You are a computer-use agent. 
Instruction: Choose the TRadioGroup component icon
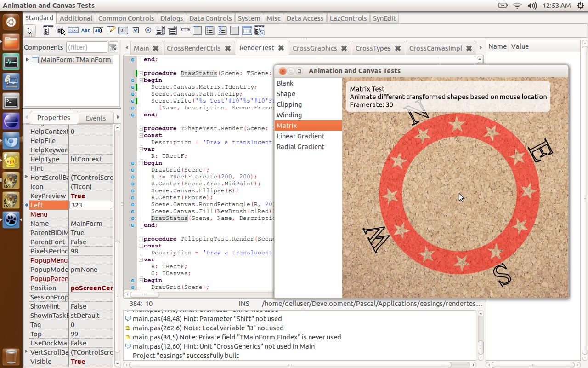(210, 31)
